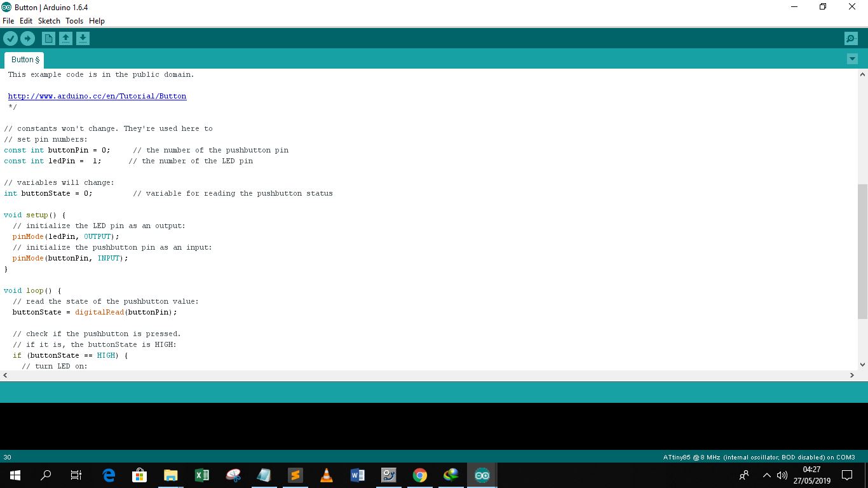Open Windows Start menu
The height and width of the screenshot is (488, 868).
click(x=15, y=475)
